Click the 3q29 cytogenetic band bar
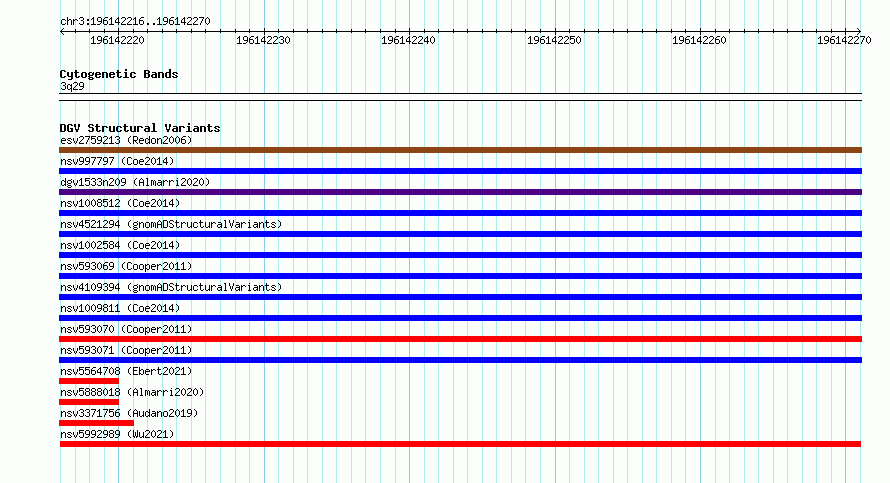Image resolution: width=890 pixels, height=483 pixels. pos(460,97)
